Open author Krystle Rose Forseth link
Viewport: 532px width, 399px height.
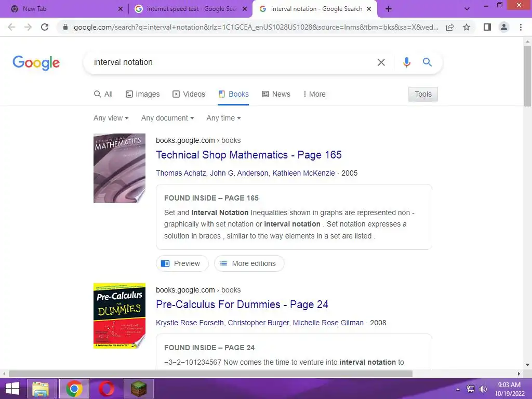190,323
